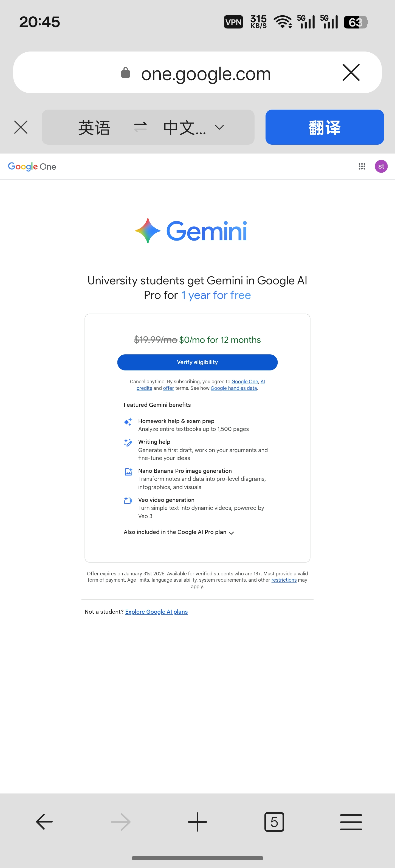This screenshot has width=395, height=868.
Task: Expand the target language dropdown chevron
Action: click(x=219, y=127)
